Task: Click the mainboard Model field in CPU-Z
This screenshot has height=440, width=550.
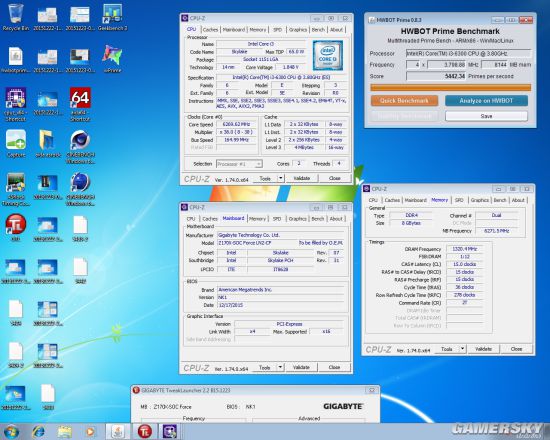Action: (x=257, y=243)
